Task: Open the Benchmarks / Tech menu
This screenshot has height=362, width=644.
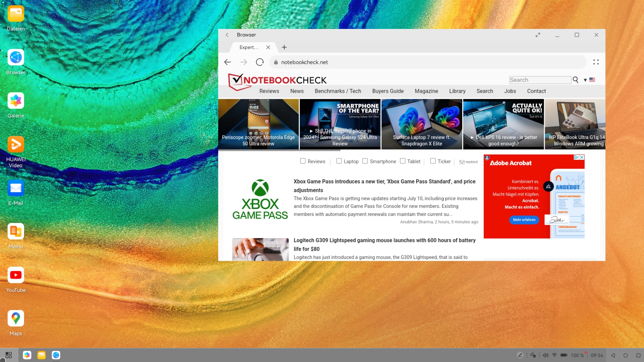Action: [x=338, y=91]
